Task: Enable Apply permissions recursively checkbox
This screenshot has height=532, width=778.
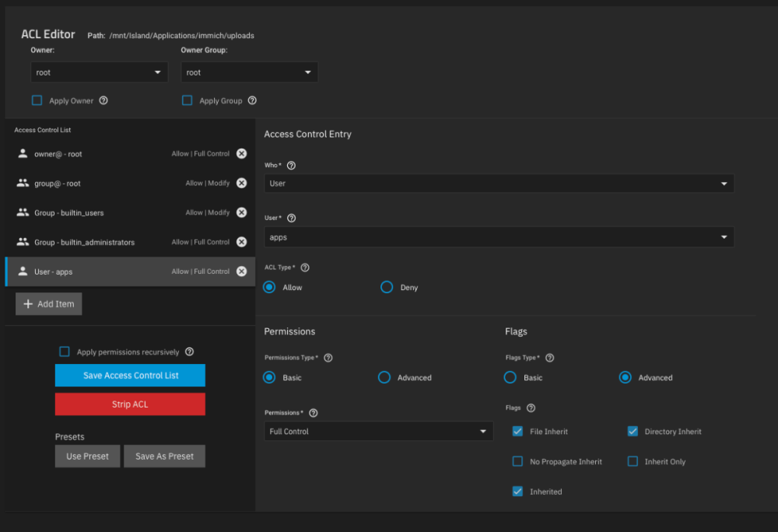Action: (x=65, y=352)
